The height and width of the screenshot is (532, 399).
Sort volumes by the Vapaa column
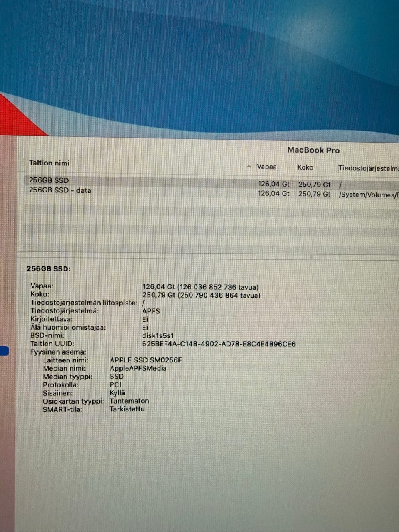pos(267,167)
